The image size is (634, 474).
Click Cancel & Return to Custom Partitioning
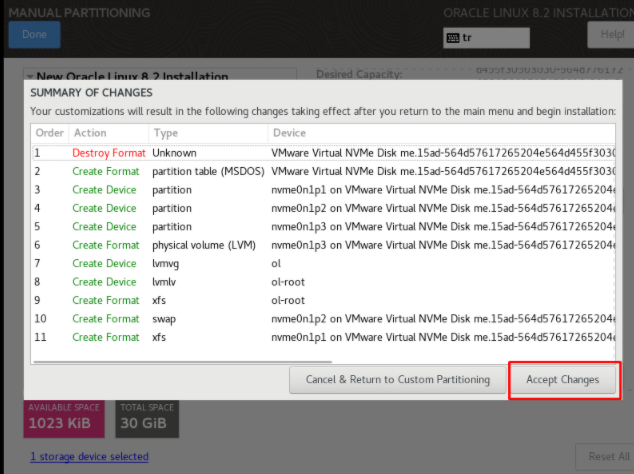397,379
